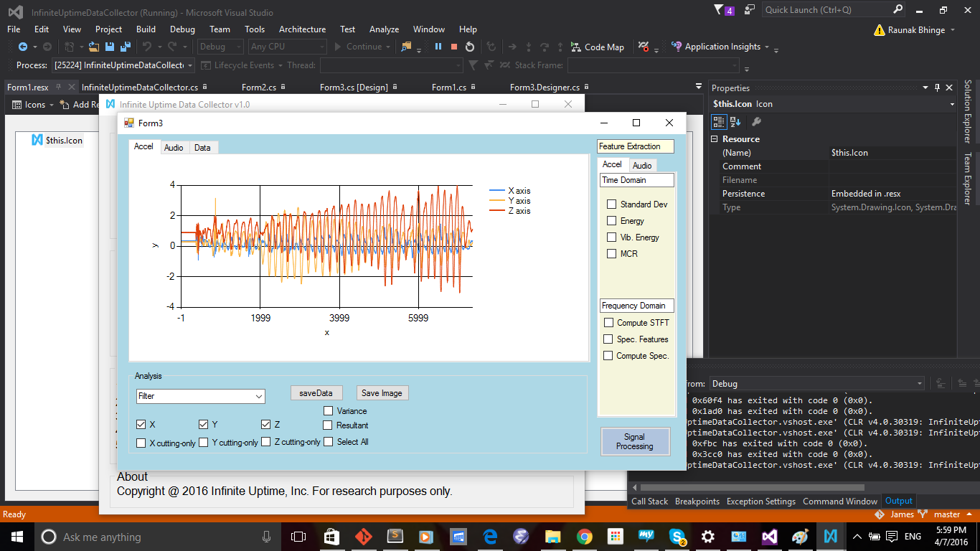The image size is (980, 551).
Task: Open the Debug menu
Action: point(182,29)
